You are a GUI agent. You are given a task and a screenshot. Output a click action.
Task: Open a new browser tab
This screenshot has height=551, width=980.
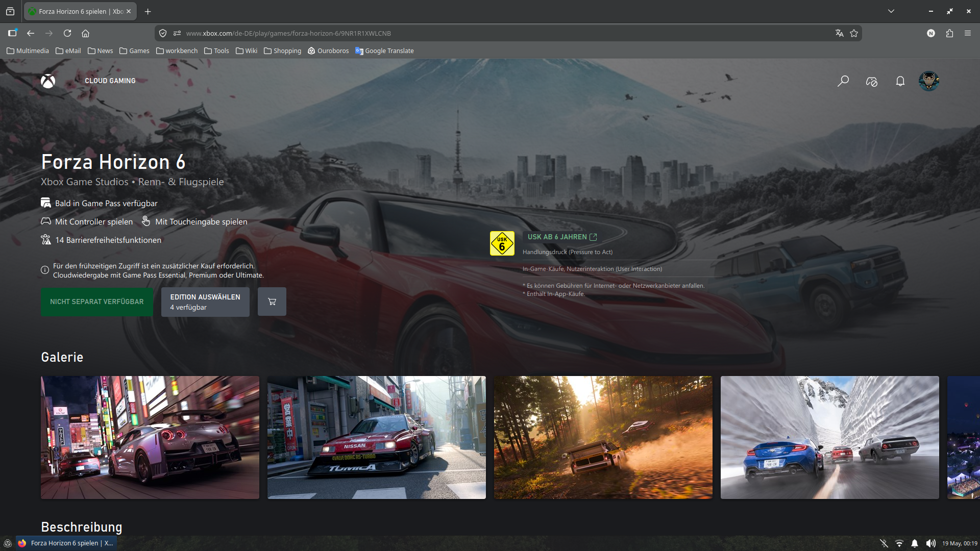point(148,11)
